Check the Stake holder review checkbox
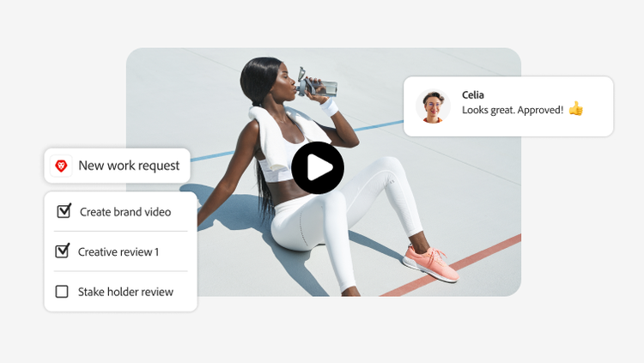This screenshot has width=644, height=363. [62, 292]
